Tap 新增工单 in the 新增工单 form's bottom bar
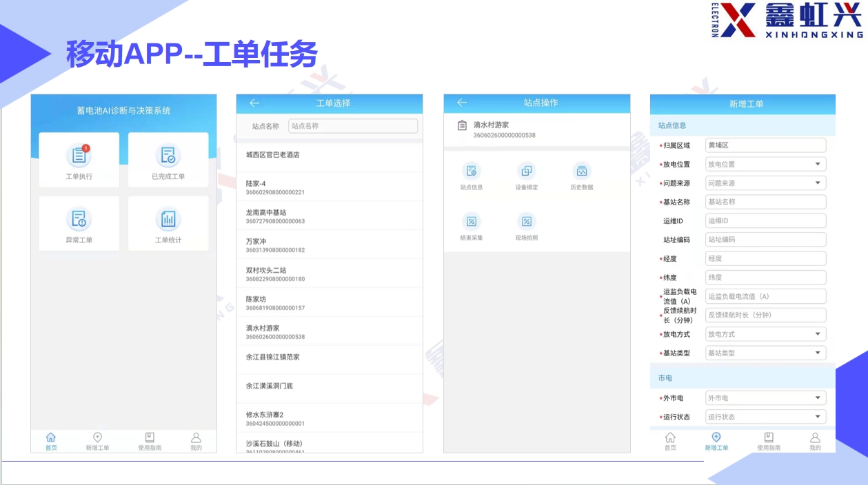 click(716, 442)
